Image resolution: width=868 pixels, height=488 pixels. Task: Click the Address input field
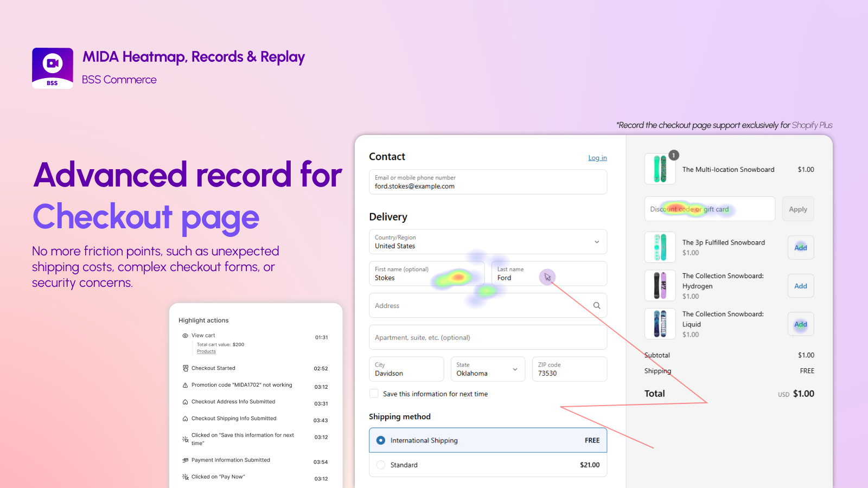coord(488,306)
